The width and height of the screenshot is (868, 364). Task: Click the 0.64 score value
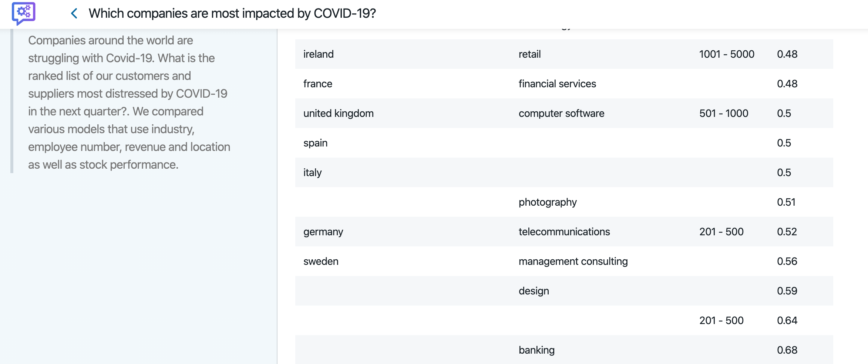[787, 321]
